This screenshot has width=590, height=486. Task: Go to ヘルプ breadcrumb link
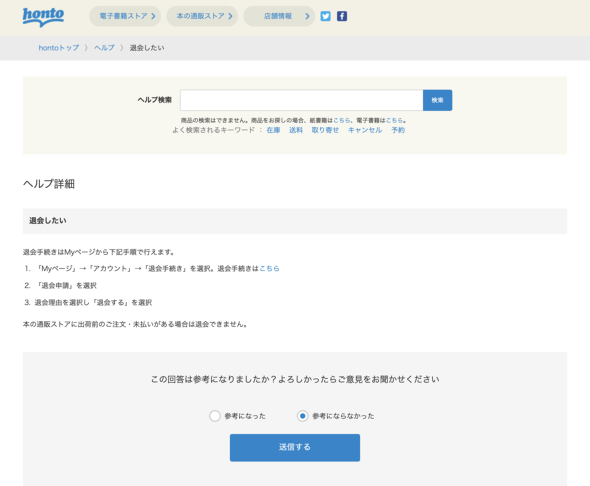[104, 48]
